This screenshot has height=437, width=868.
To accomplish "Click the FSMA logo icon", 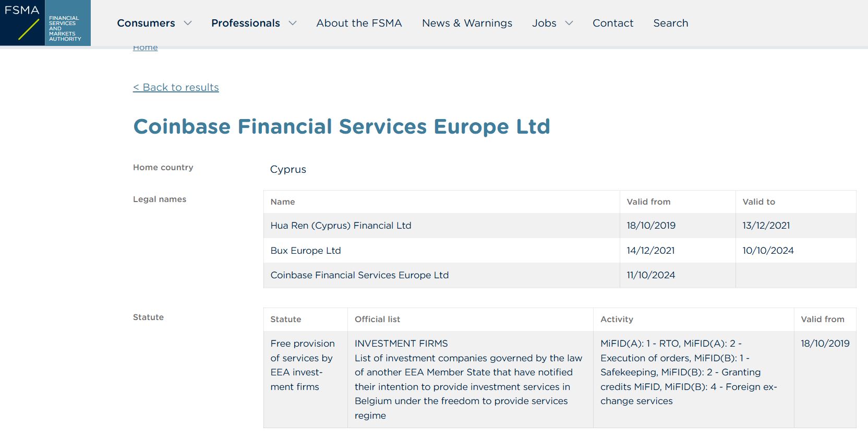I will (x=45, y=23).
